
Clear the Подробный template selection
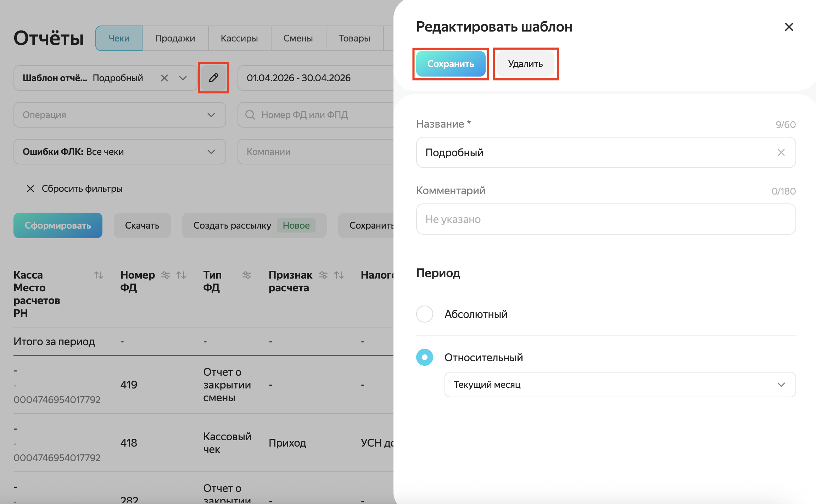click(x=164, y=78)
